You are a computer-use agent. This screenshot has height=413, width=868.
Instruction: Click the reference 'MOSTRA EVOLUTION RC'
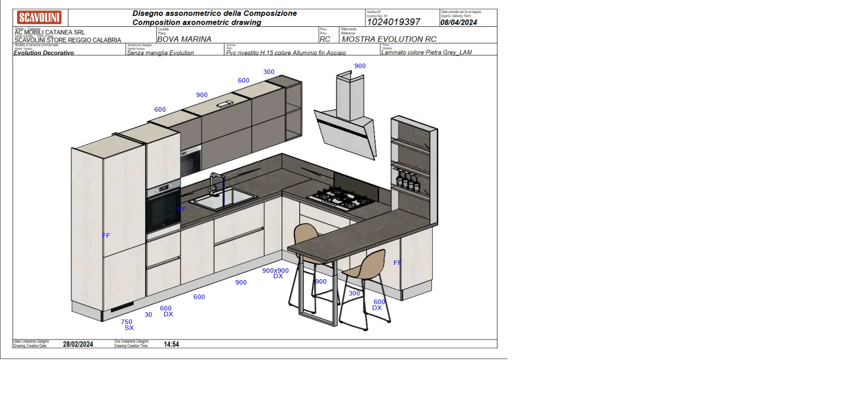[x=389, y=39]
